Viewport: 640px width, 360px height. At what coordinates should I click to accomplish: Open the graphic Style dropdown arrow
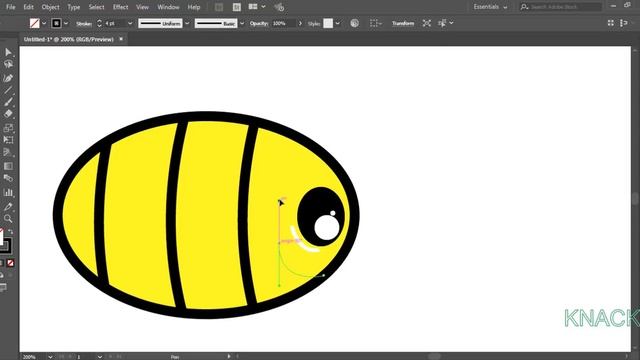tap(338, 23)
